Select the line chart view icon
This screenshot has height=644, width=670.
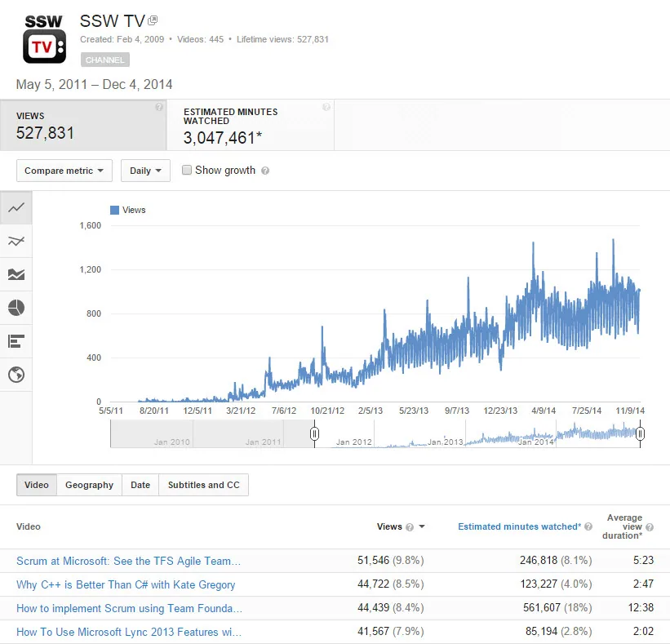pyautogui.click(x=16, y=207)
